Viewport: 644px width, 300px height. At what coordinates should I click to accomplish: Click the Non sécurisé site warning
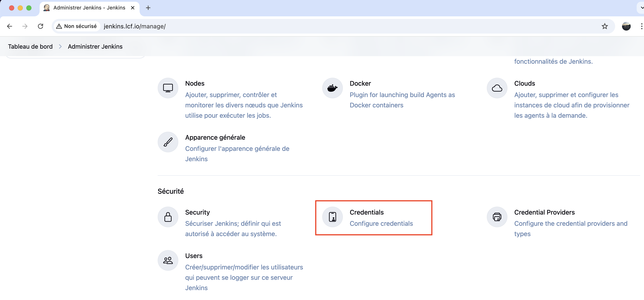tap(76, 26)
